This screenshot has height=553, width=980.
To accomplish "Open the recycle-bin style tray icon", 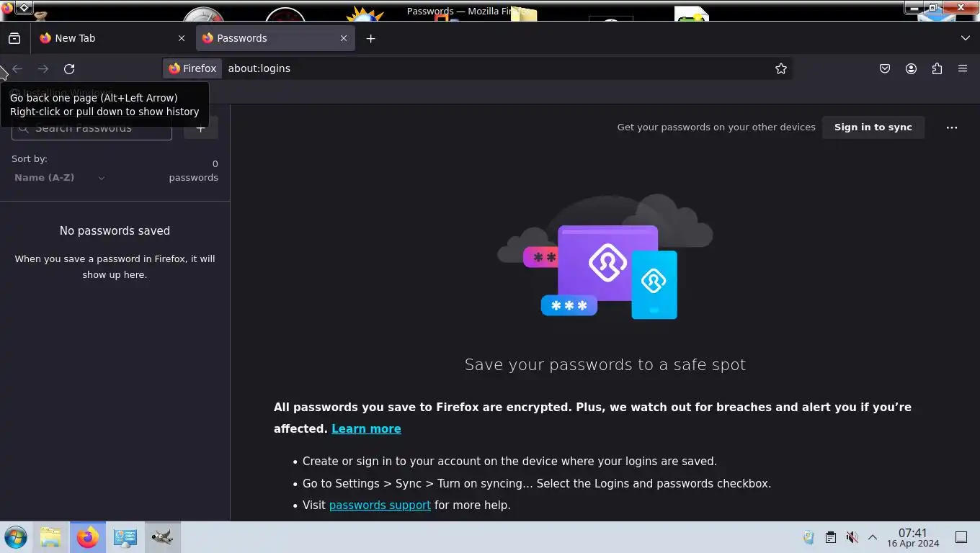I will click(808, 537).
